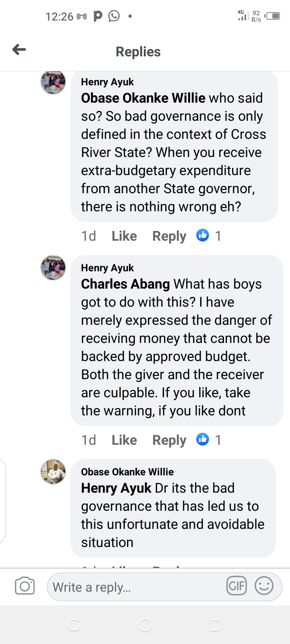
Task: Open Obase Okanke Willie author name
Action: pyautogui.click(x=127, y=472)
